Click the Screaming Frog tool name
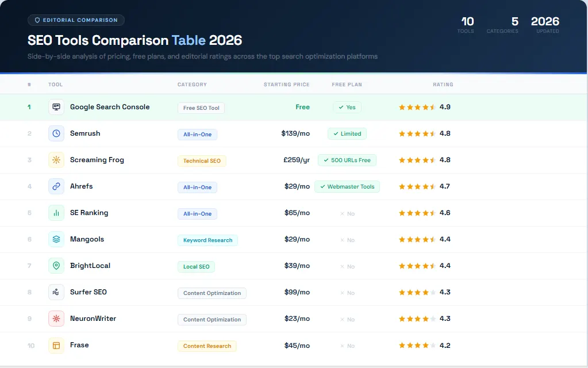This screenshot has width=588, height=368. [97, 160]
